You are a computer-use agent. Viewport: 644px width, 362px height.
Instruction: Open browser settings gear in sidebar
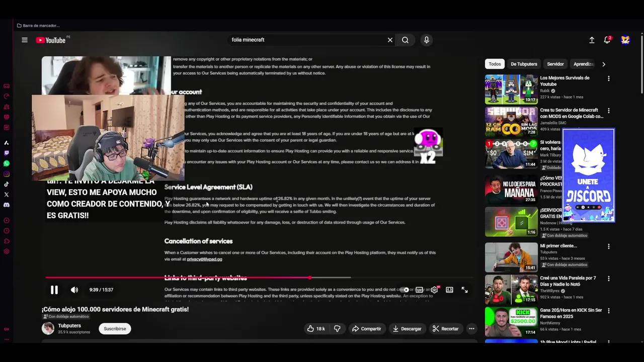(x=7, y=251)
